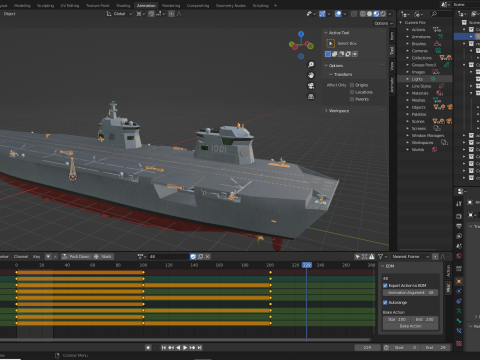Click the Animation Argument value field
The width and height of the screenshot is (480, 360).
click(x=410, y=292)
